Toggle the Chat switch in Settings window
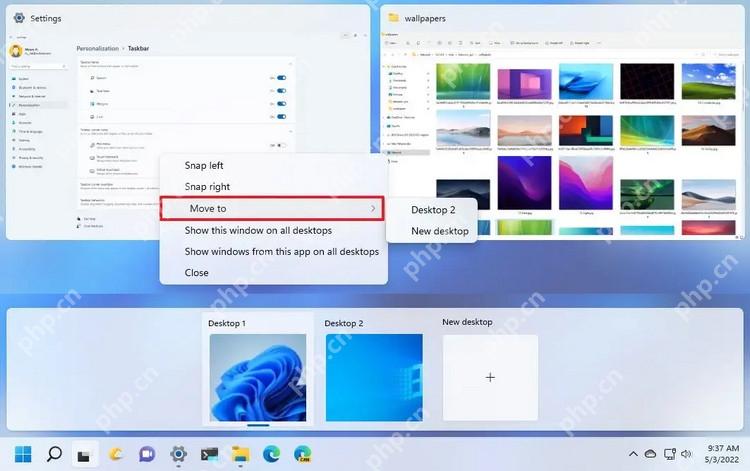Screen dimensions: 750x471 pos(281,116)
